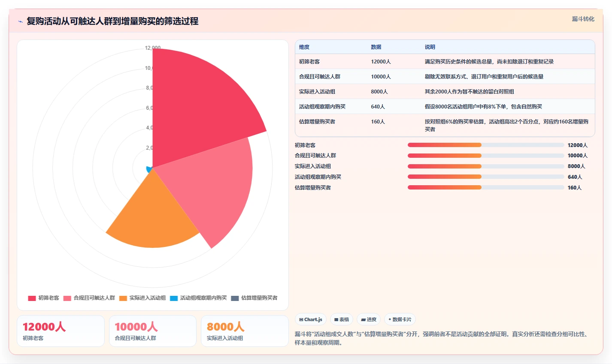Click the 160人 value beside the progress bar
The image size is (612, 364).
[575, 187]
